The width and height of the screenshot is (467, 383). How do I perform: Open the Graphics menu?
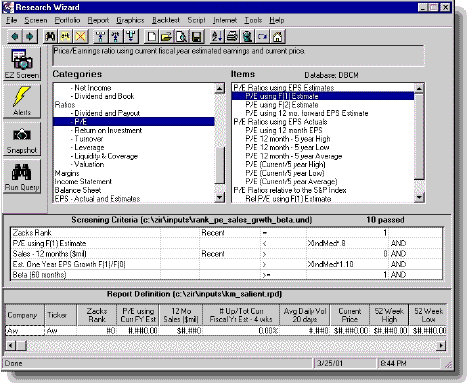130,20
